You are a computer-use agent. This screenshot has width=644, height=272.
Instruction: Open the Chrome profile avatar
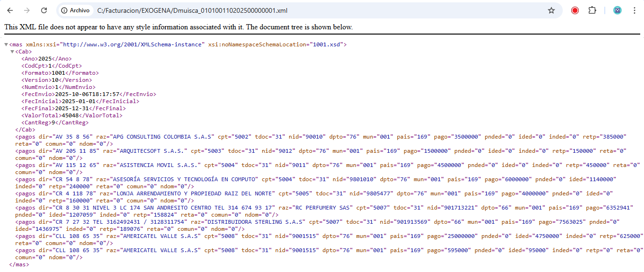click(x=617, y=10)
